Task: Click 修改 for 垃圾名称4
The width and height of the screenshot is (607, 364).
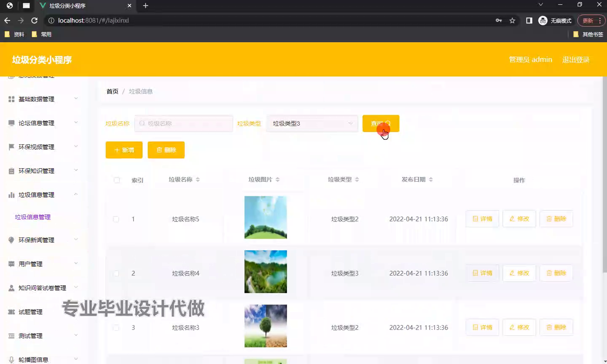Action: click(519, 273)
